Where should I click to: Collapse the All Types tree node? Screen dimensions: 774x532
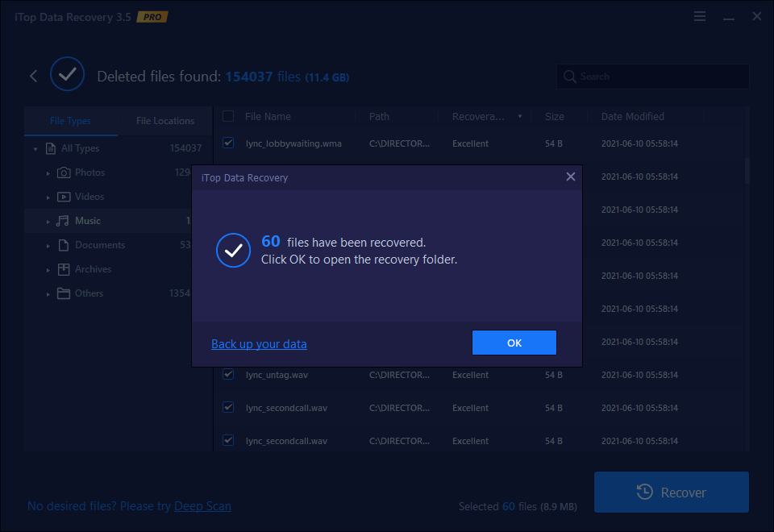point(35,148)
